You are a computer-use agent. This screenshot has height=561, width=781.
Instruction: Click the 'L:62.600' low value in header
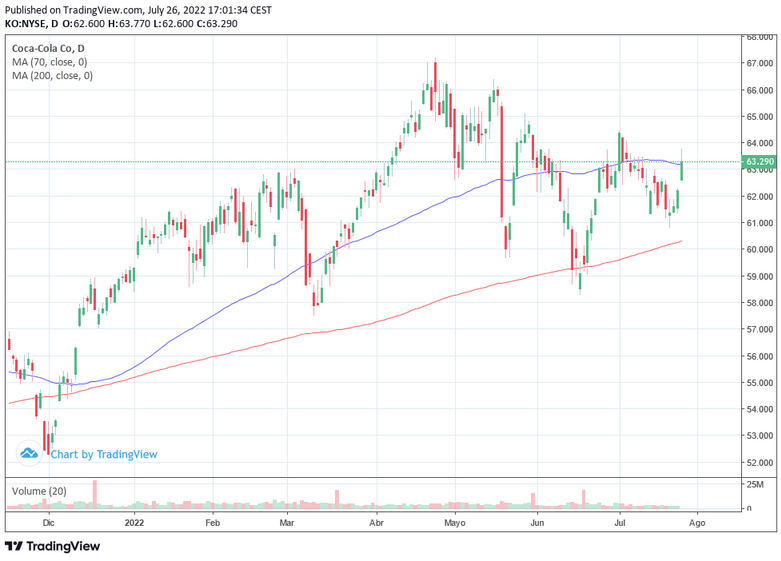[x=173, y=23]
